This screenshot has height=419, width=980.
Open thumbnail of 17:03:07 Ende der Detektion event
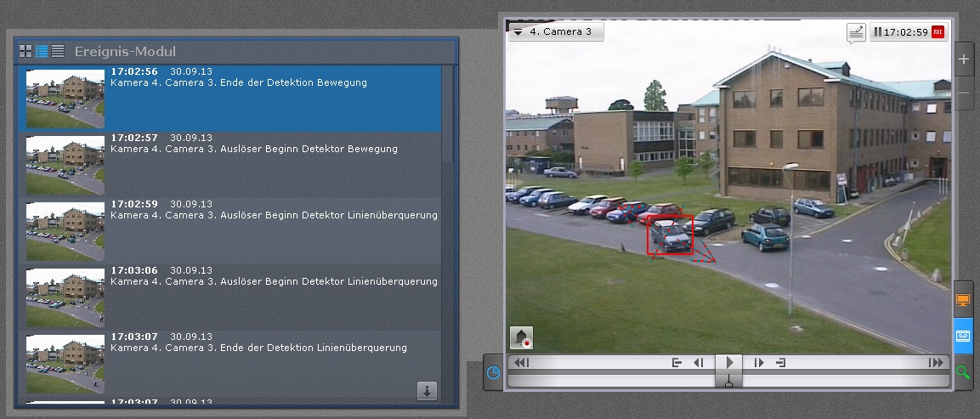[x=65, y=364]
